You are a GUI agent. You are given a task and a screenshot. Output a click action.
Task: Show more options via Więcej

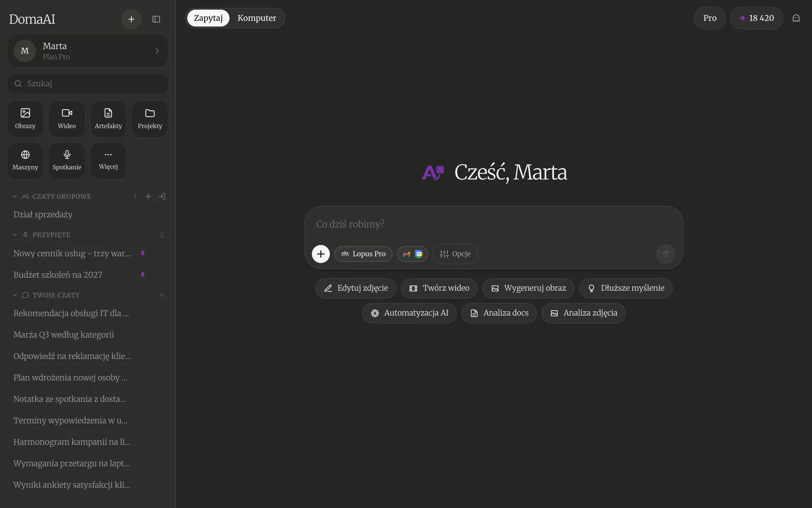coord(108,161)
